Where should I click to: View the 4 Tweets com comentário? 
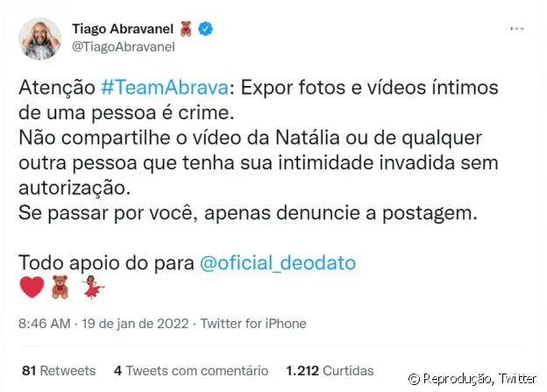191,371
